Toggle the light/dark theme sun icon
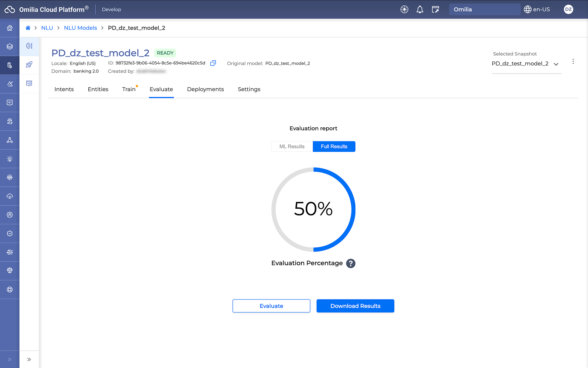This screenshot has height=368, width=588. 404,10
